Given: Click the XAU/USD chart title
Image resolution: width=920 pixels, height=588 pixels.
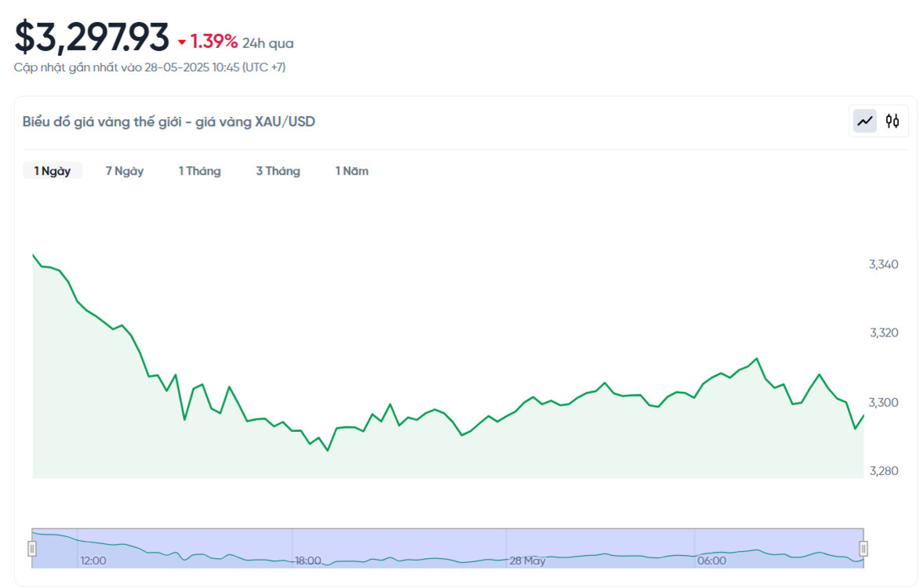Looking at the screenshot, I should pyautogui.click(x=169, y=122).
